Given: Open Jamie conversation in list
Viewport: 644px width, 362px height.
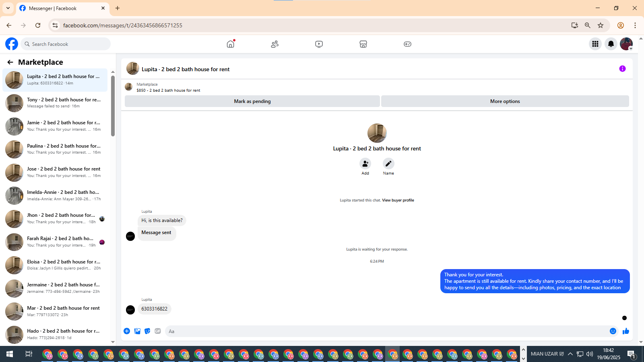Looking at the screenshot, I should [x=55, y=126].
